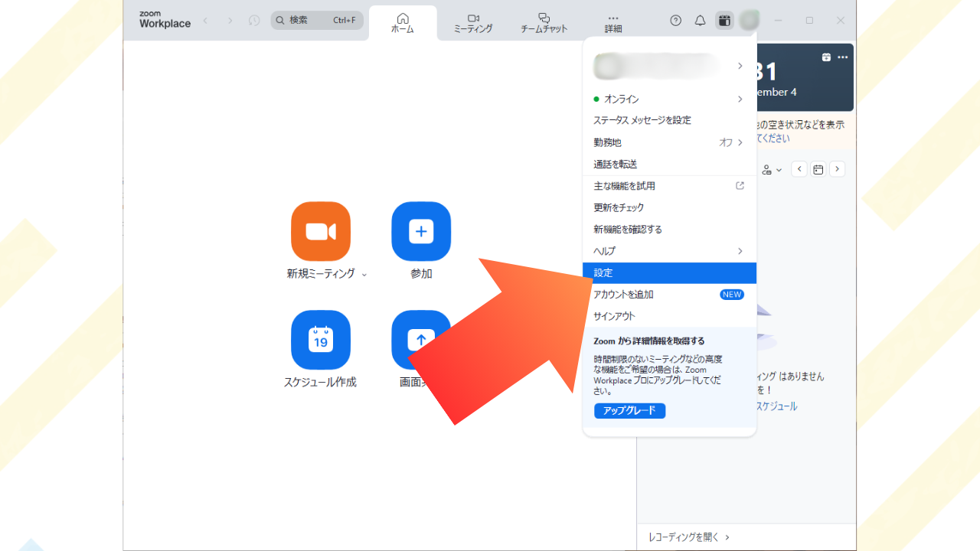Start a new meeting with the orange camera icon

click(x=321, y=231)
